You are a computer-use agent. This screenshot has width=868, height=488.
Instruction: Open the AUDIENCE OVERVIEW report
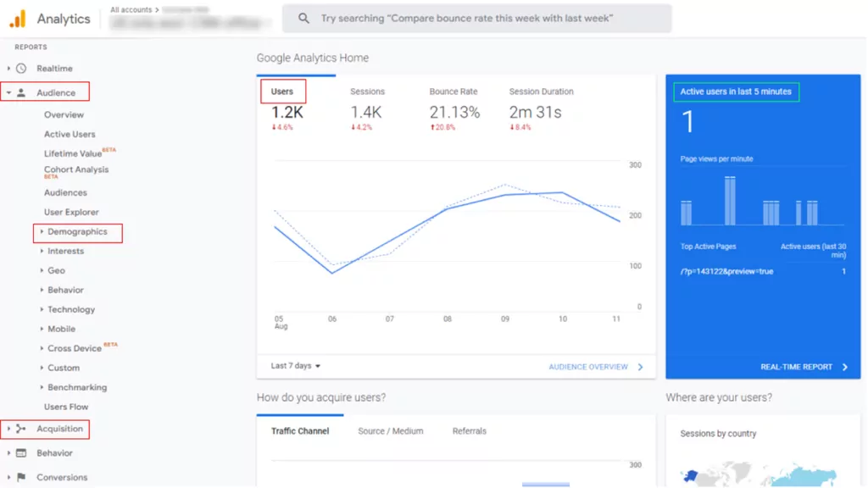[x=591, y=365]
